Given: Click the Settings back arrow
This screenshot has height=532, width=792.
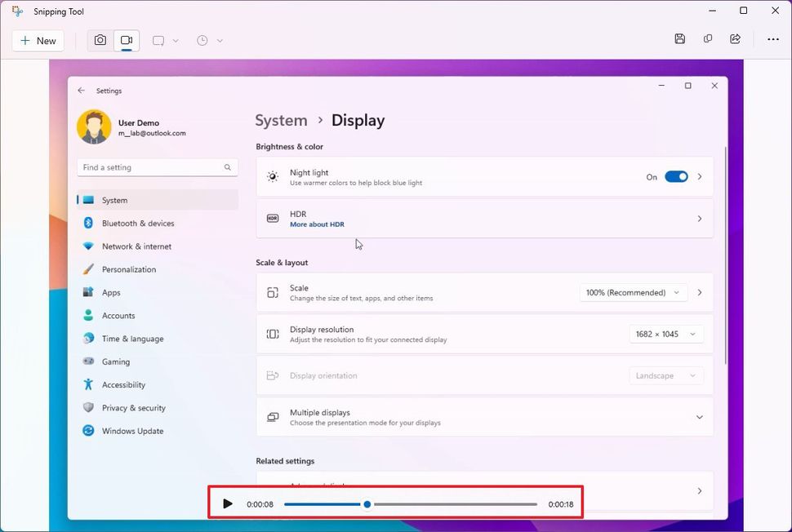Looking at the screenshot, I should point(81,91).
